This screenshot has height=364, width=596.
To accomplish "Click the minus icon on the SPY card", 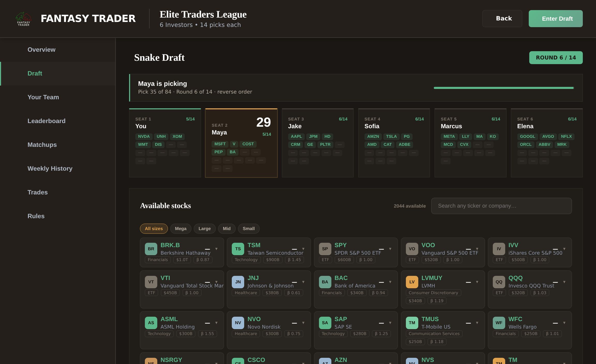I will click(381, 249).
